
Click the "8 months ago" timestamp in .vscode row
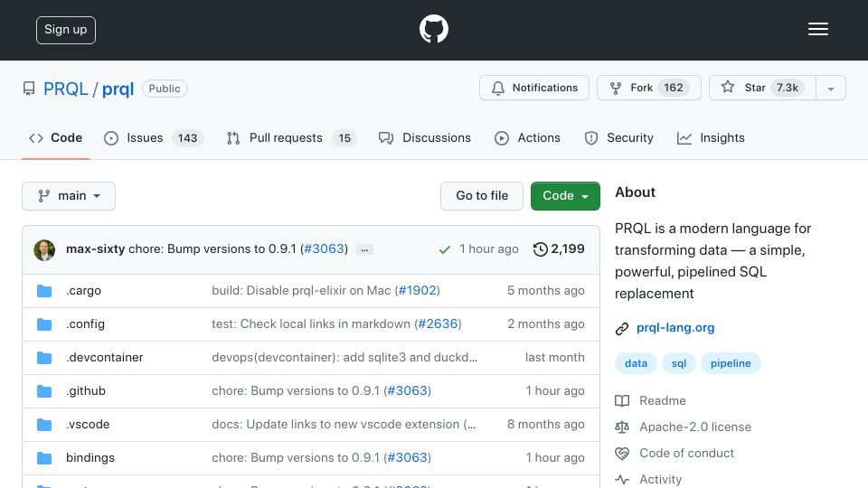tap(546, 425)
